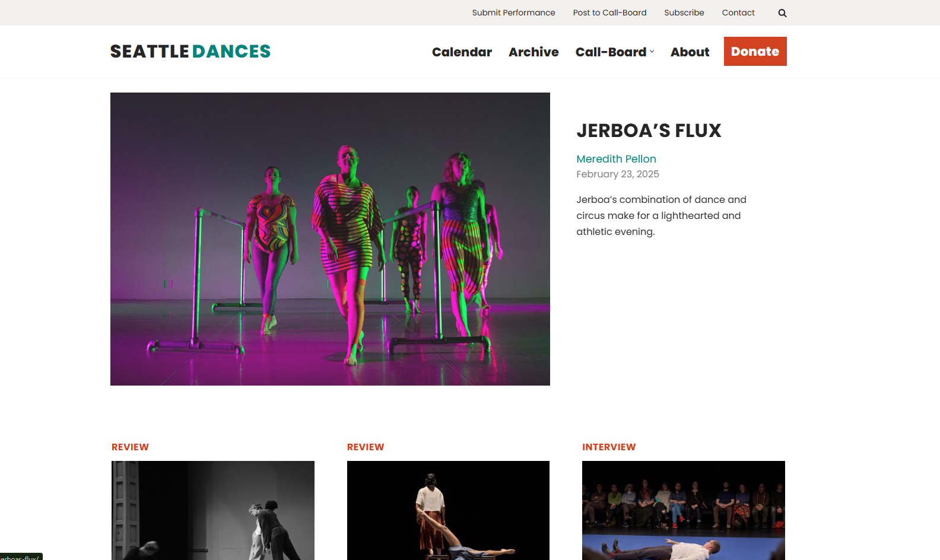Click the orange Donate button
Viewport: 940px width, 560px height.
755,52
